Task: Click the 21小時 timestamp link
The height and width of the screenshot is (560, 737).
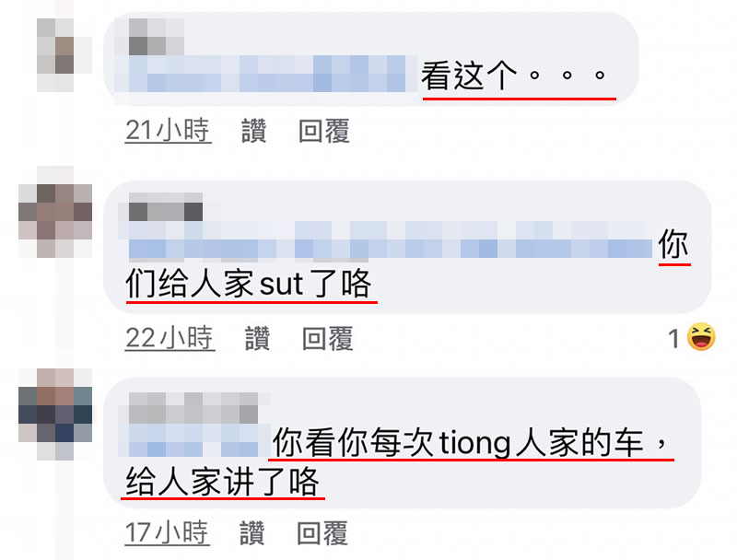Action: tap(169, 130)
